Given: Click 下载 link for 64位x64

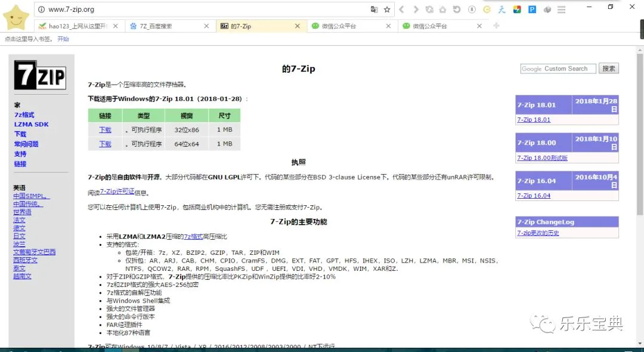Looking at the screenshot, I should tap(105, 144).
